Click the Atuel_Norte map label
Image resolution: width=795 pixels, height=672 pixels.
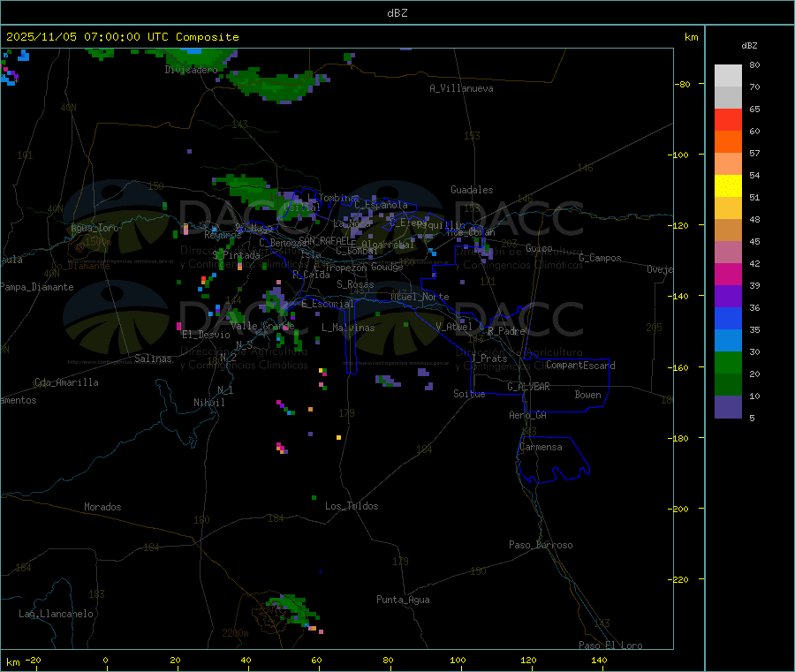420,297
